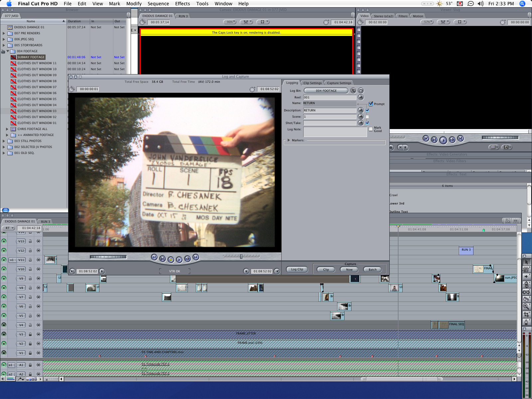Click the Log Clip button
532x399 pixels.
(x=297, y=269)
